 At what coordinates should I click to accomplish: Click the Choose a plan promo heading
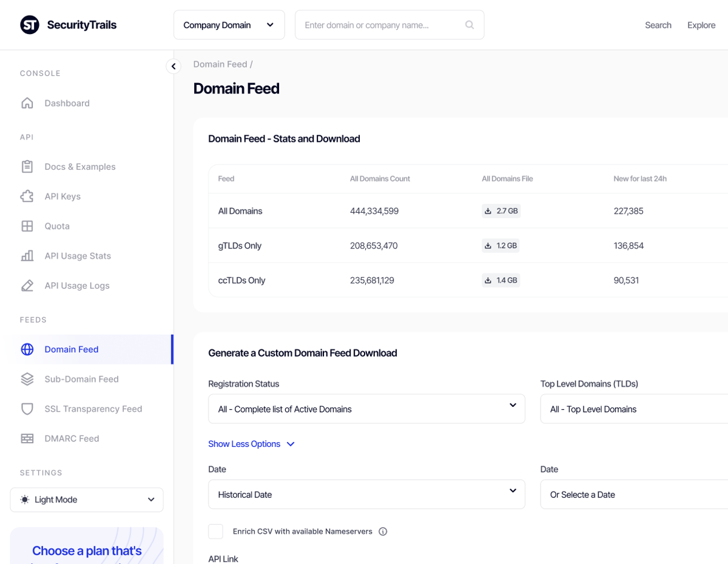pos(87,551)
